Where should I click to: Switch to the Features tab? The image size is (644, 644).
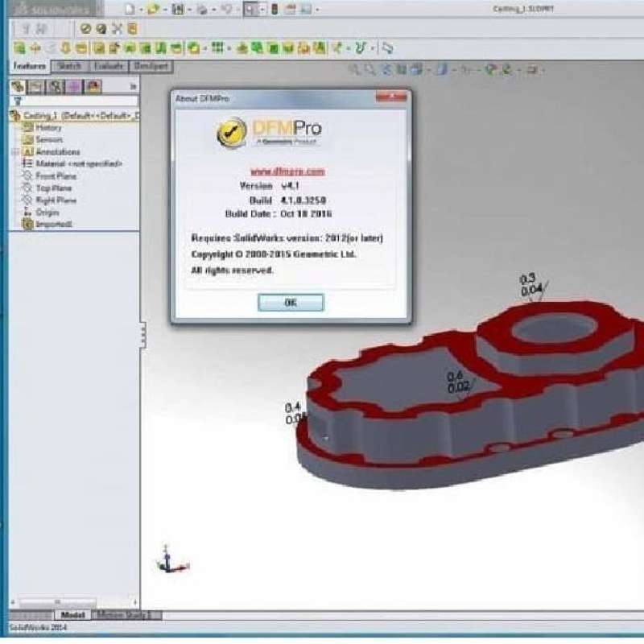coord(30,66)
